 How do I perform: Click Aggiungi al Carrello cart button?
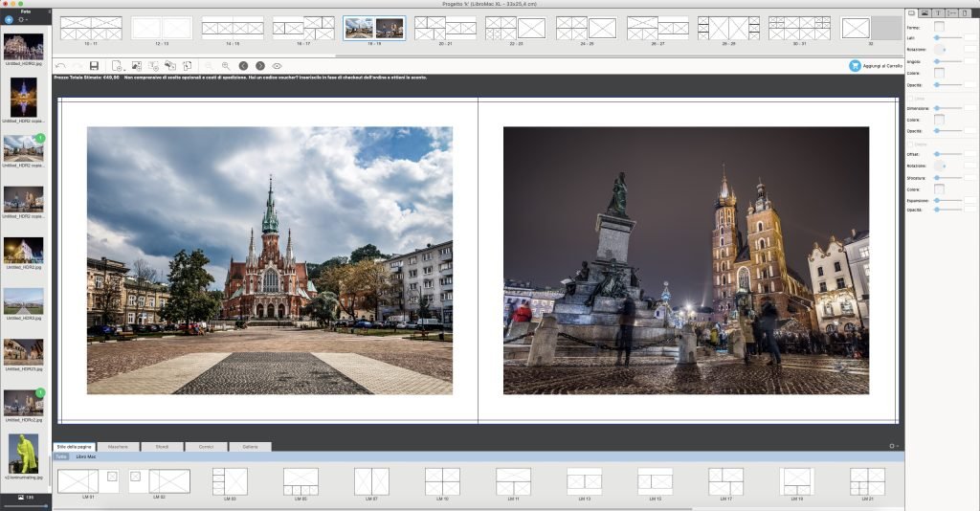[875, 66]
